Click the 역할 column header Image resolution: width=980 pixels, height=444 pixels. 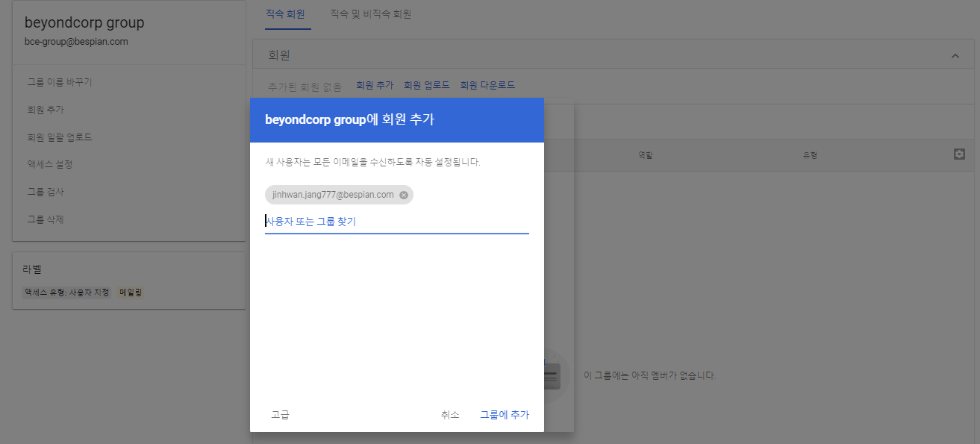point(646,155)
